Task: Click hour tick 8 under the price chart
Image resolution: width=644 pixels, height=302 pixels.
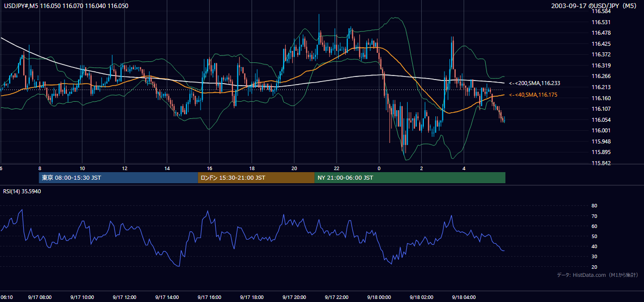Action: [39, 169]
